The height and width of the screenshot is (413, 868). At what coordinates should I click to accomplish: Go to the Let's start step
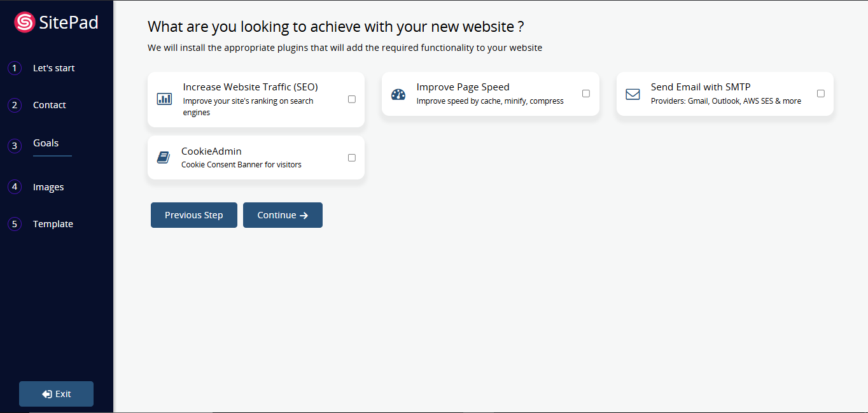[x=53, y=68]
